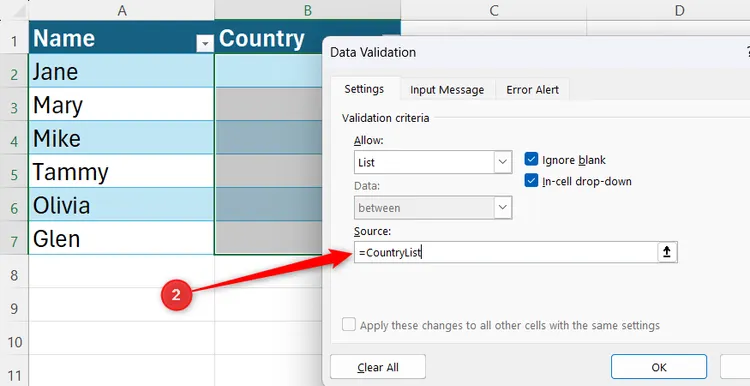The height and width of the screenshot is (386, 750).
Task: Select the cell containing Mike
Action: [121, 138]
